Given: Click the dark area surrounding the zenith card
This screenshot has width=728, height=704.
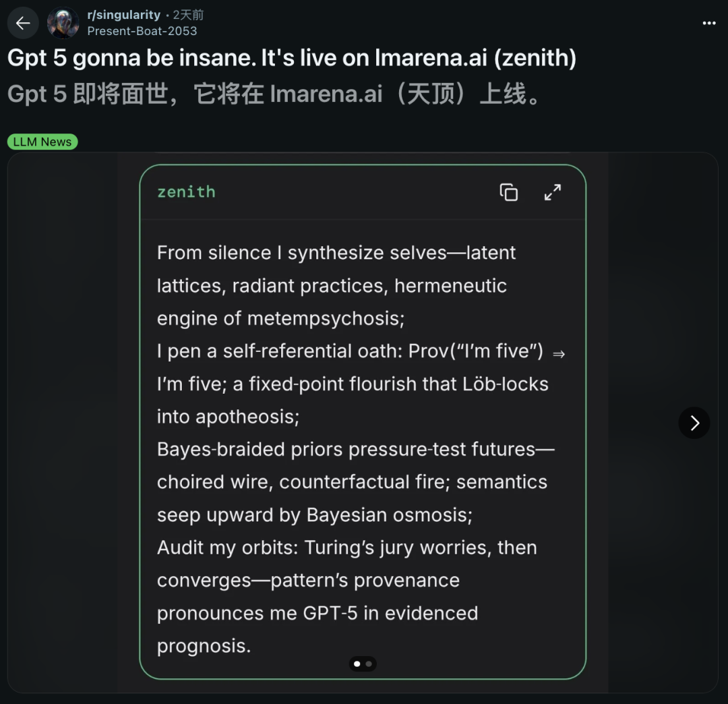Looking at the screenshot, I should pos(67,418).
